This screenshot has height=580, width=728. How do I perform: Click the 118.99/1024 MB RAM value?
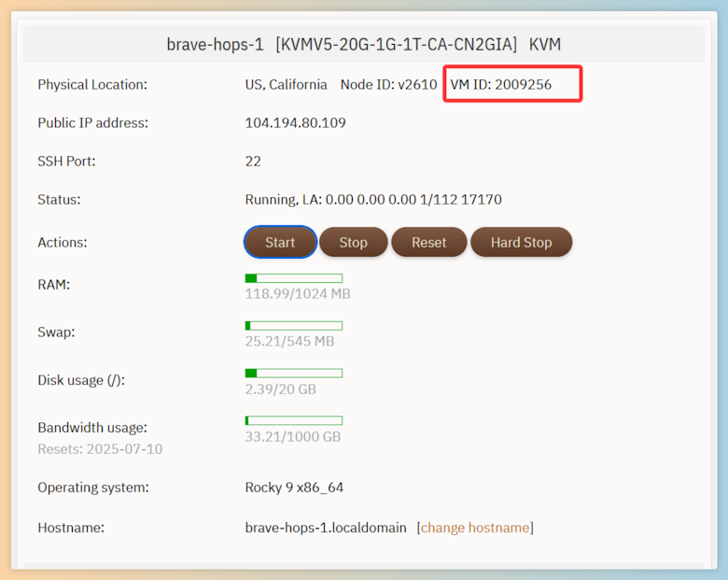pos(298,293)
